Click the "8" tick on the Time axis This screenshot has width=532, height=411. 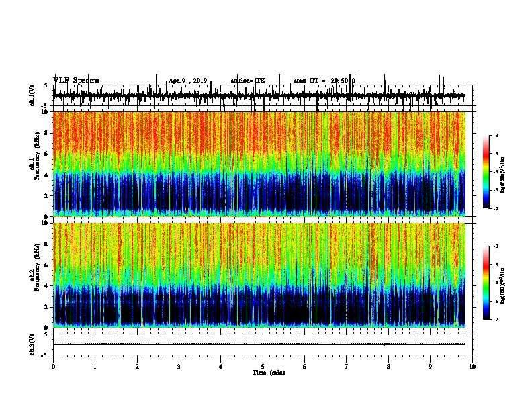(x=388, y=367)
